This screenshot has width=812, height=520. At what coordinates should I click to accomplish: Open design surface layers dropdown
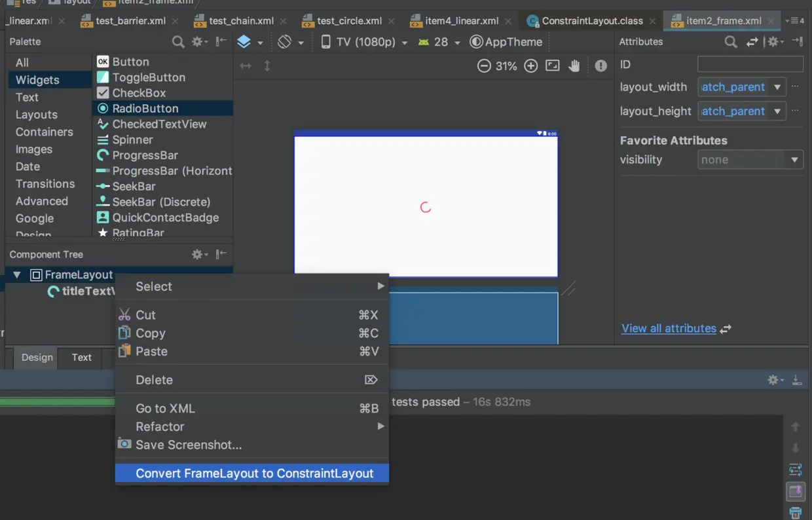249,42
